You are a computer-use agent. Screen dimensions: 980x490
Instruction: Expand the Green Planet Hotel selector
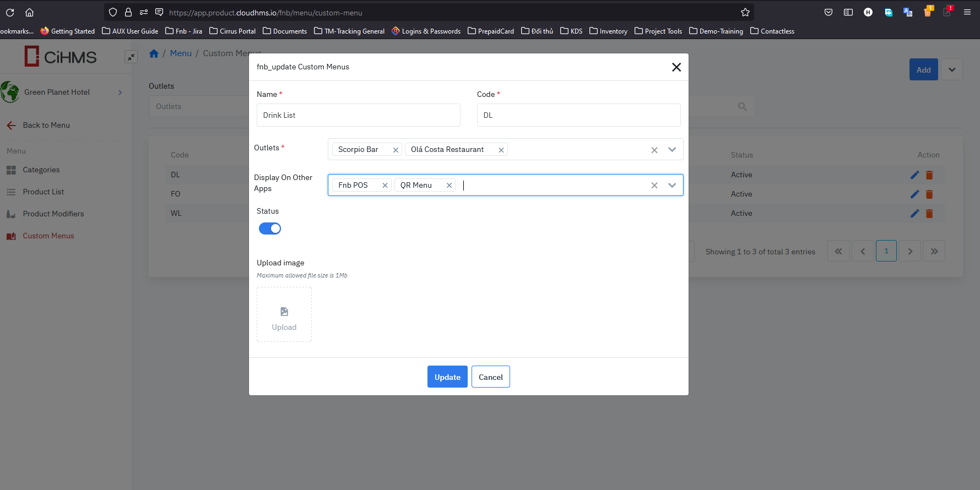click(x=120, y=92)
